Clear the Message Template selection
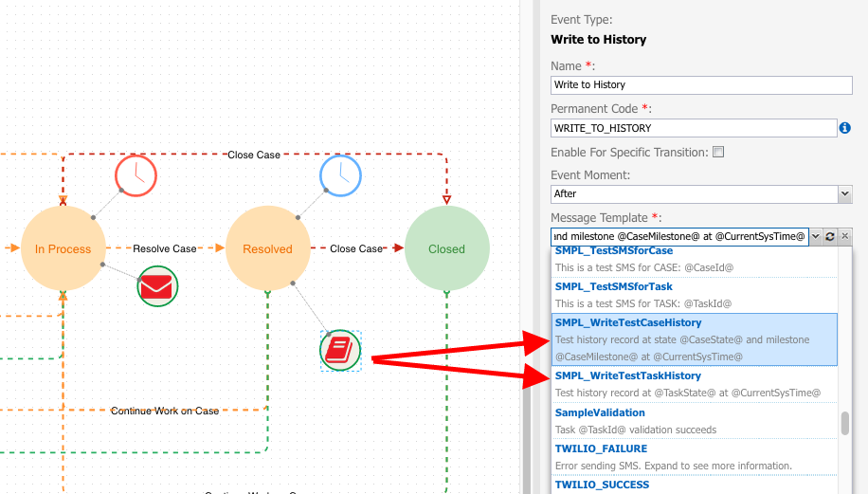Viewport: 868px width, 494px height. [844, 236]
